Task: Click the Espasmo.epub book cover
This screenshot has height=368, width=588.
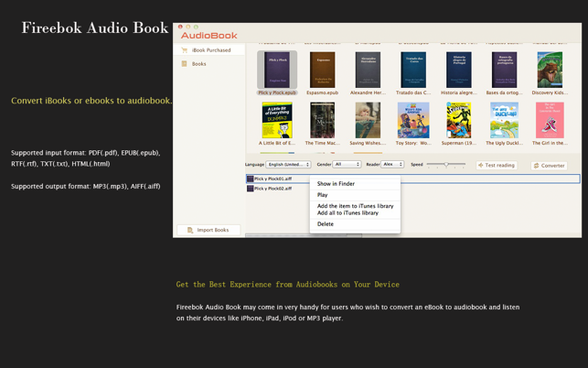Action: (322, 70)
